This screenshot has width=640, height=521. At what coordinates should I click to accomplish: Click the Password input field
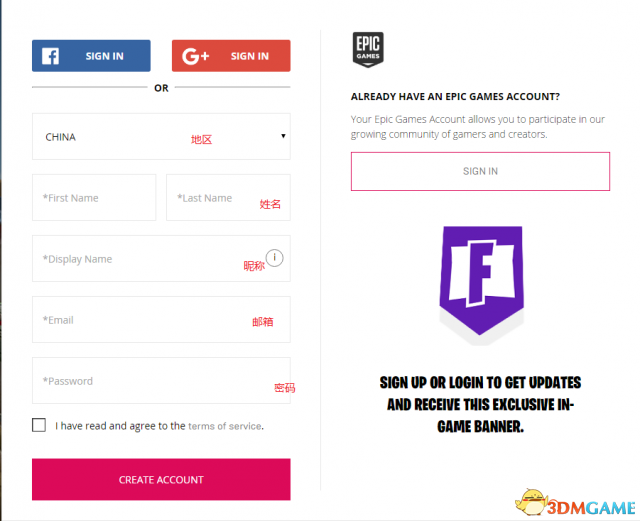[161, 381]
